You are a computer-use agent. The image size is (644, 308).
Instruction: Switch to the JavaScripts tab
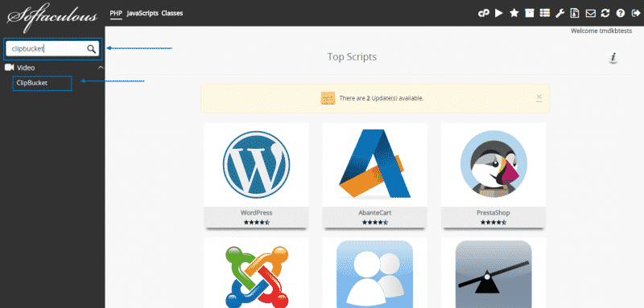pyautogui.click(x=142, y=13)
